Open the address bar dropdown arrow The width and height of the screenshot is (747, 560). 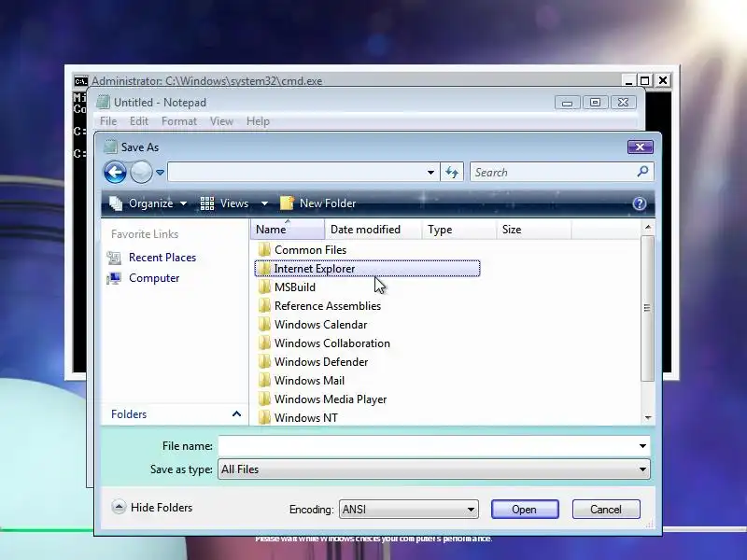[x=430, y=173]
